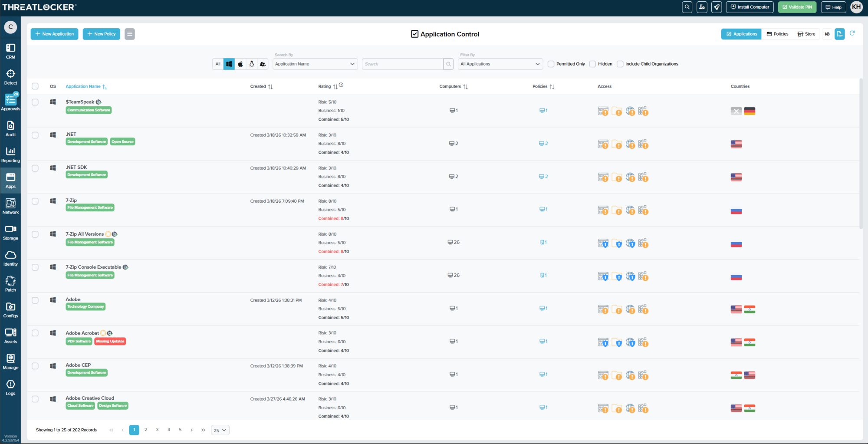Check the Include Child Organizations box

point(620,64)
